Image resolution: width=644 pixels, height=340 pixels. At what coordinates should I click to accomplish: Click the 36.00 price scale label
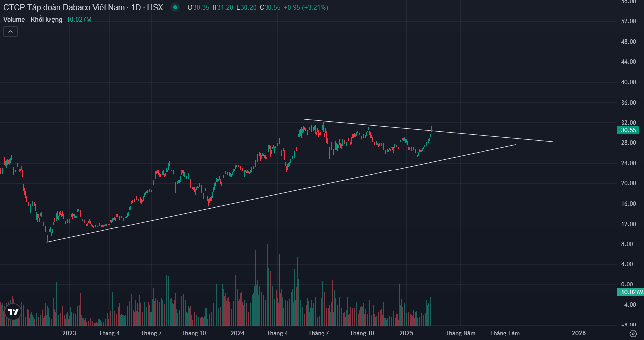628,103
